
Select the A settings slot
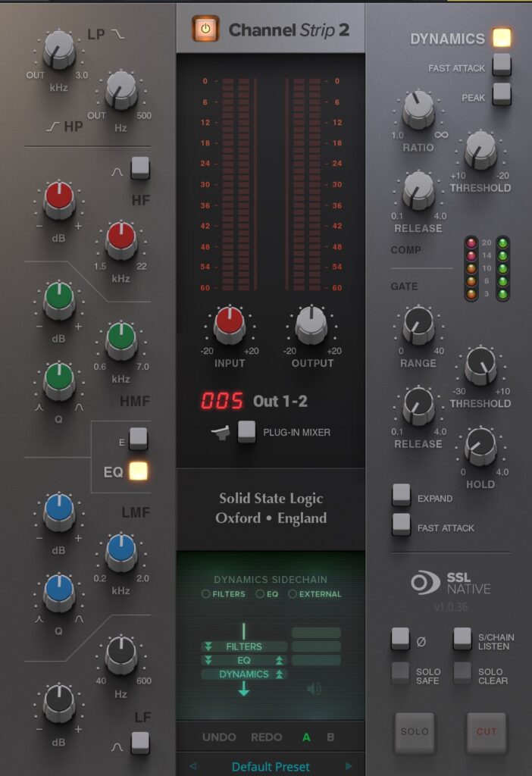coord(306,737)
